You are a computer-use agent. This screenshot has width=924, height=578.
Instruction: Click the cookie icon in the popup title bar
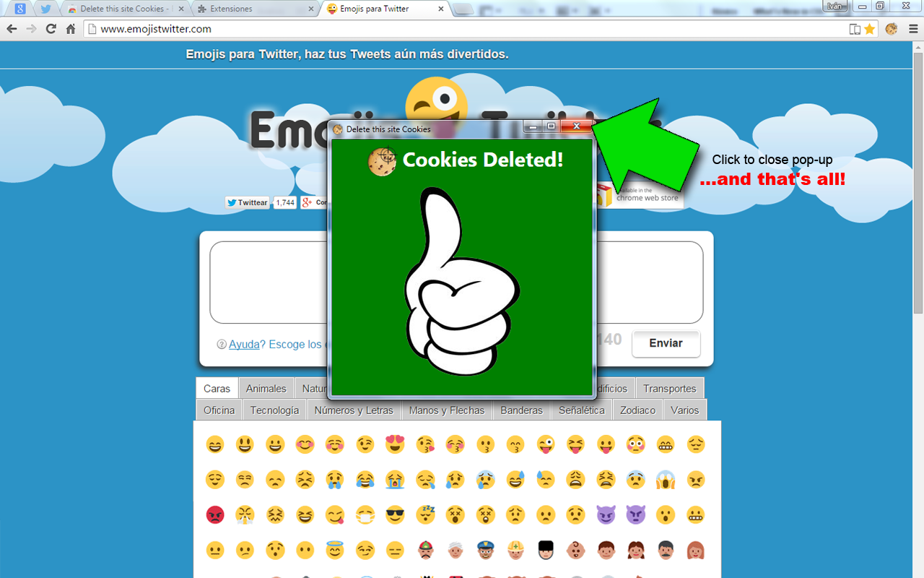point(336,129)
